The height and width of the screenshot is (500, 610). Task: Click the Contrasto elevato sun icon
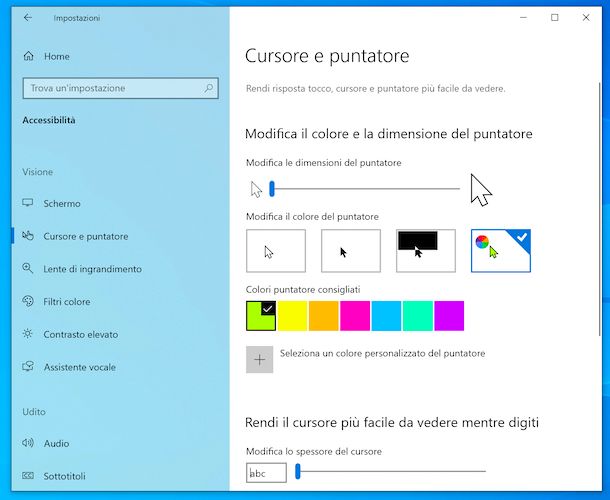tap(28, 333)
